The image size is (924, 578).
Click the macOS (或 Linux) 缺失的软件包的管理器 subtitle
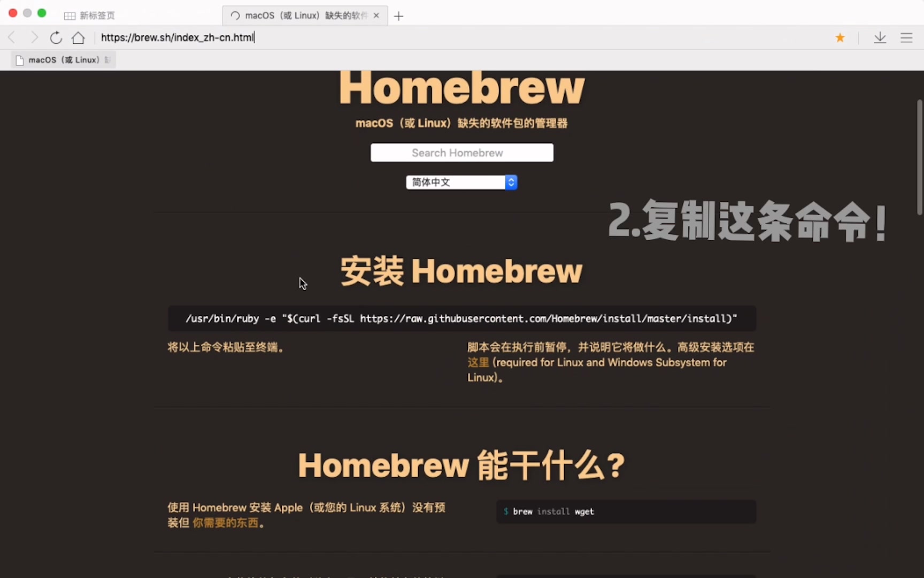pyautogui.click(x=461, y=123)
